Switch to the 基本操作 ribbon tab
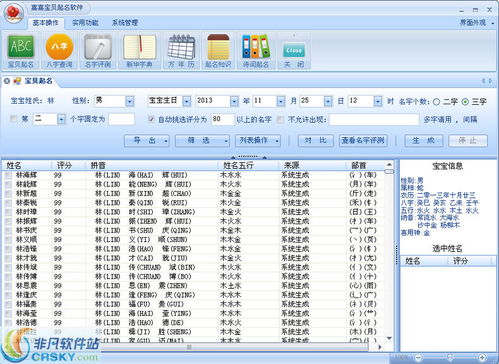Screen dimensions: 499x364 [45, 23]
